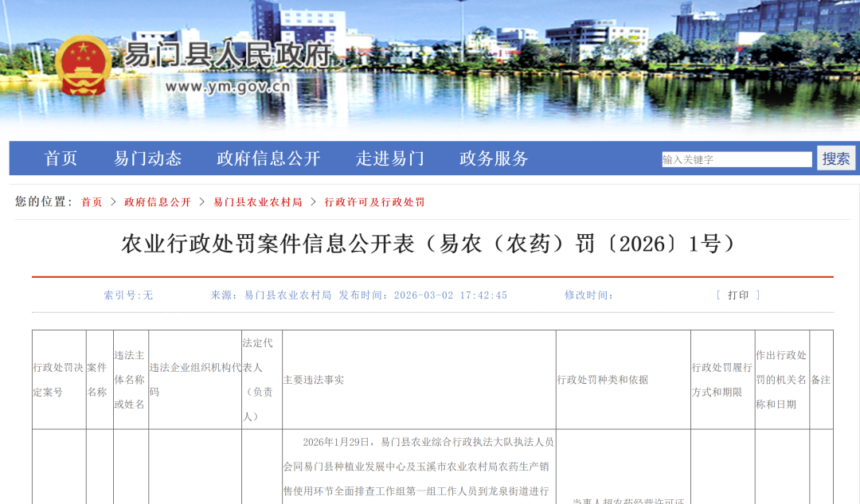Click the national emblem logo

click(x=82, y=67)
